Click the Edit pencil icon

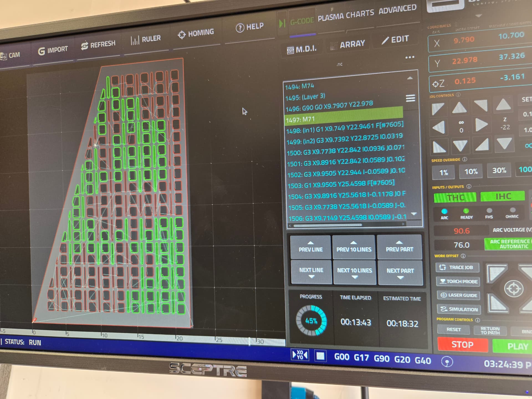tap(385, 40)
